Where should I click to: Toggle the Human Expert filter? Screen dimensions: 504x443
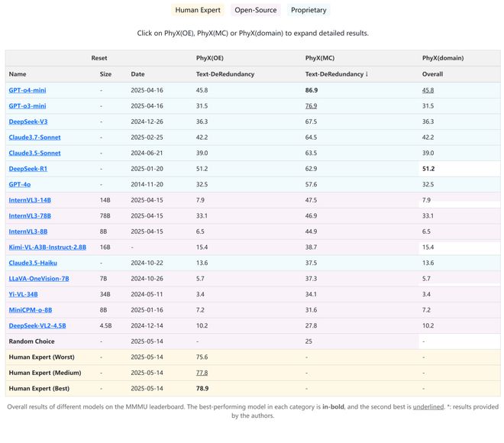(x=198, y=10)
